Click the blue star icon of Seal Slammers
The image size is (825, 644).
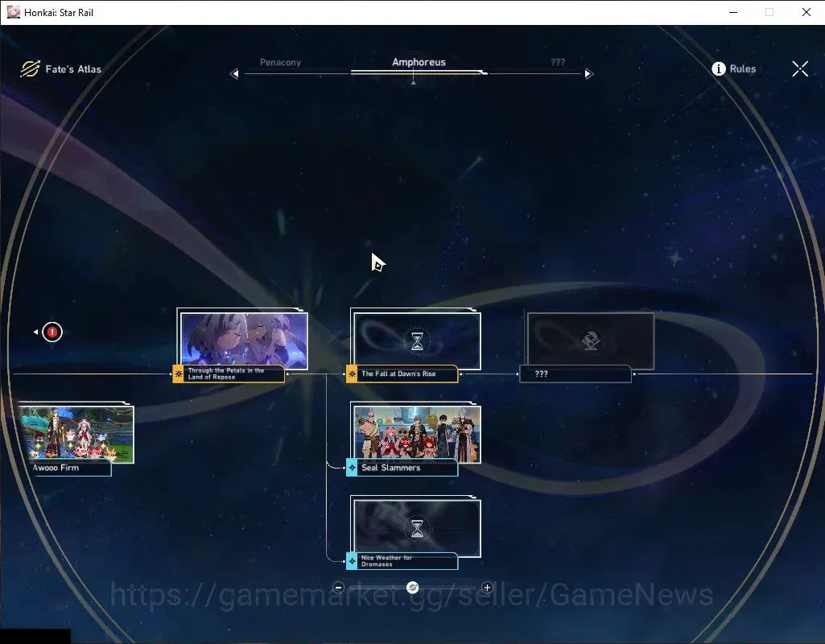pyautogui.click(x=352, y=467)
